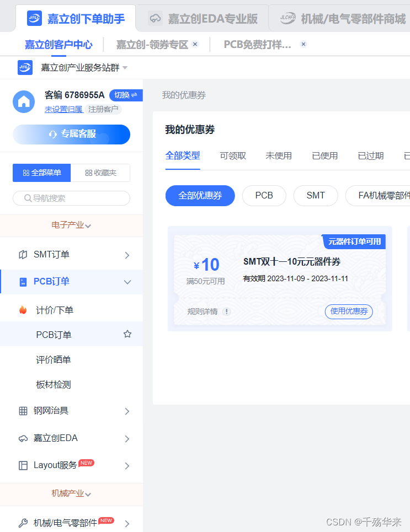The height and width of the screenshot is (532, 410).
Task: Expand the Layout服务 chevron
Action: tap(127, 466)
